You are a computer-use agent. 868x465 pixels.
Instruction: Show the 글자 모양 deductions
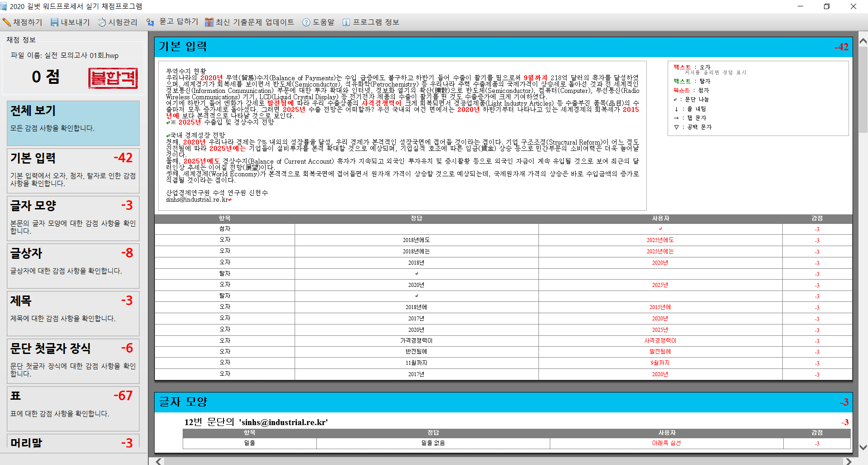coord(73,218)
